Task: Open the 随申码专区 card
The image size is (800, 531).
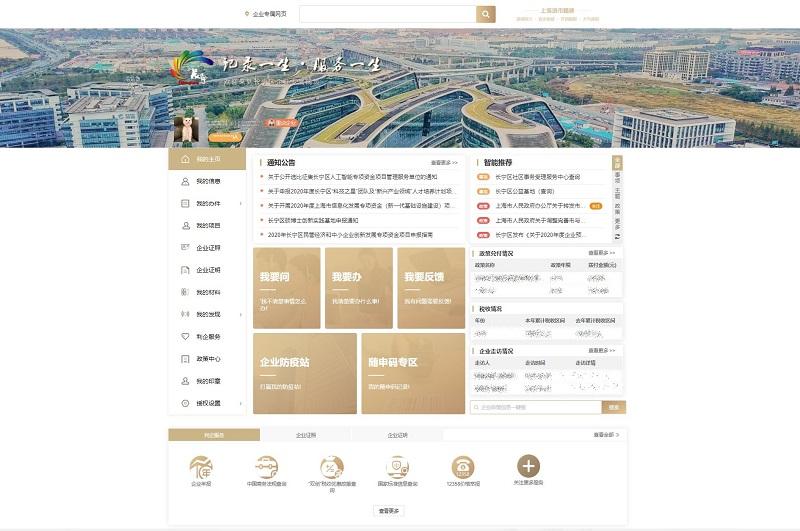Action: point(413,373)
